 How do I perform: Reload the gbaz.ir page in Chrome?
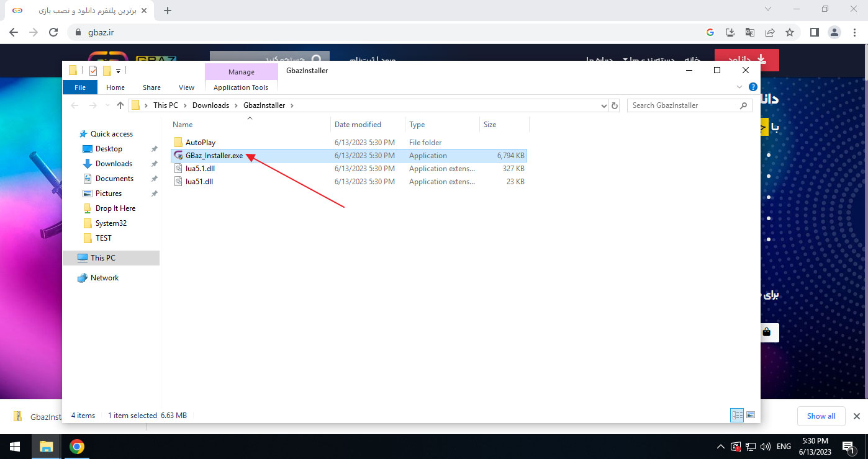pyautogui.click(x=53, y=32)
